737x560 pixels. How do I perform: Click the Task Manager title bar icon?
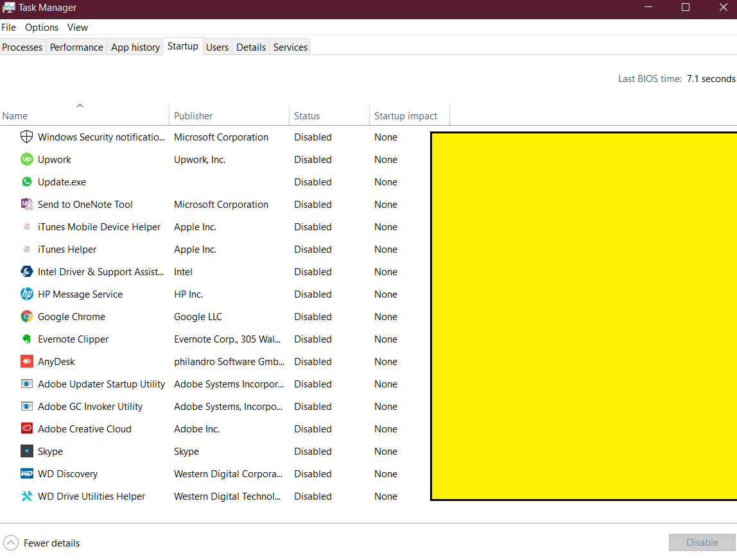point(8,8)
